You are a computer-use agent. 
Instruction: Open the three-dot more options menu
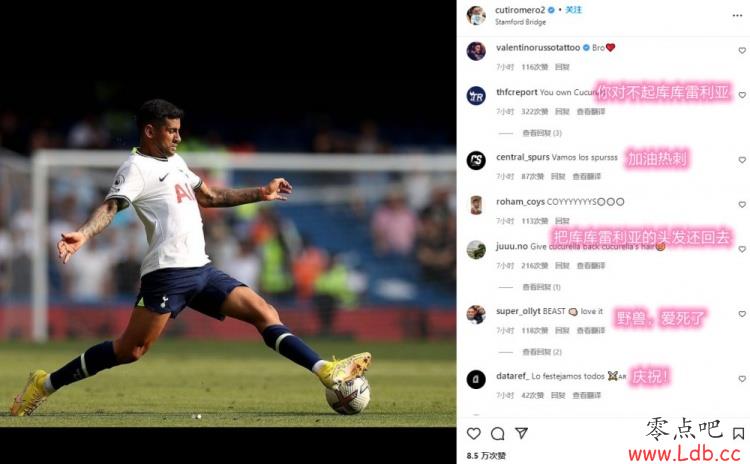pyautogui.click(x=737, y=16)
